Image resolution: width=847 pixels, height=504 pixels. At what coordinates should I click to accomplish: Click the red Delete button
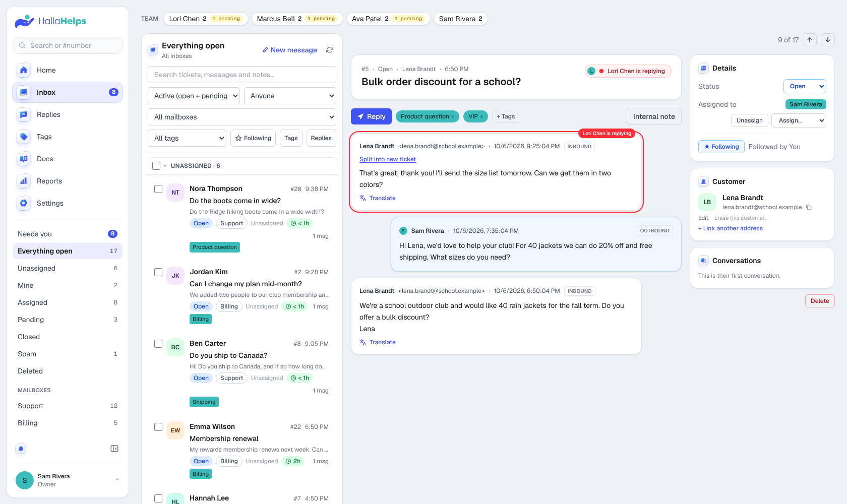pos(820,301)
